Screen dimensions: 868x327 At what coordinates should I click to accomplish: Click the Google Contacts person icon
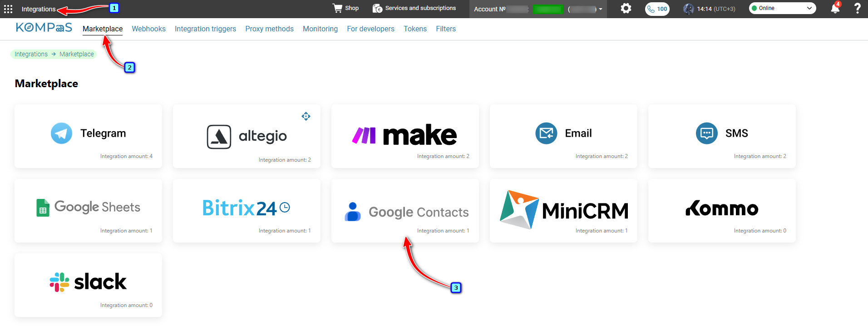[353, 212]
